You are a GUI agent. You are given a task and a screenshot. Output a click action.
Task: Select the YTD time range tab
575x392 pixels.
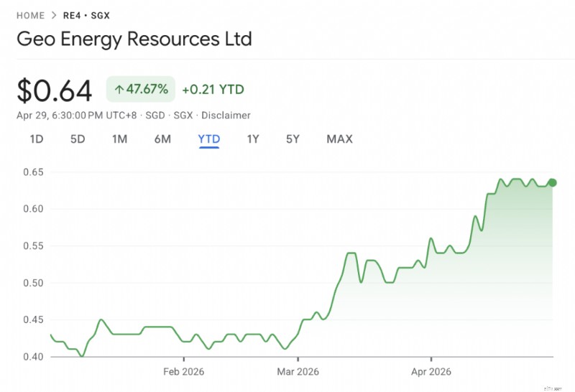209,139
